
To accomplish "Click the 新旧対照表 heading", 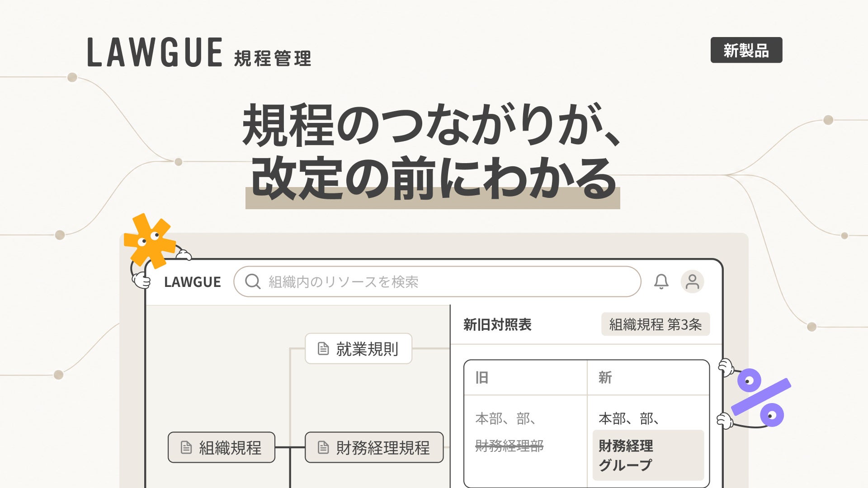I will coord(497,324).
